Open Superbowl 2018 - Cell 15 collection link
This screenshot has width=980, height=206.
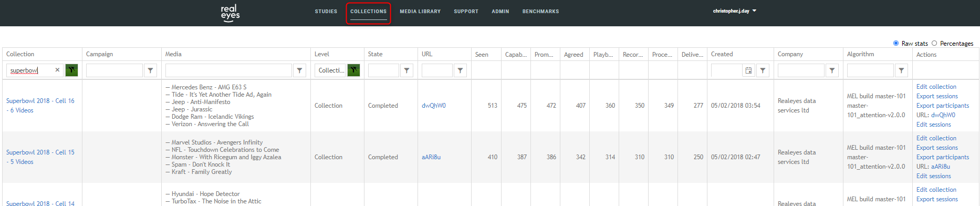click(40, 157)
